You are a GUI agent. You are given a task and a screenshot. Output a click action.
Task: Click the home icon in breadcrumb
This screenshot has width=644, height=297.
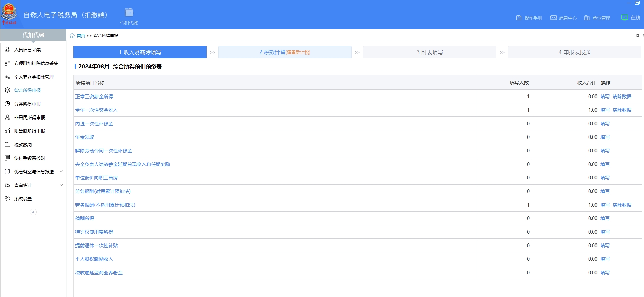click(x=72, y=36)
